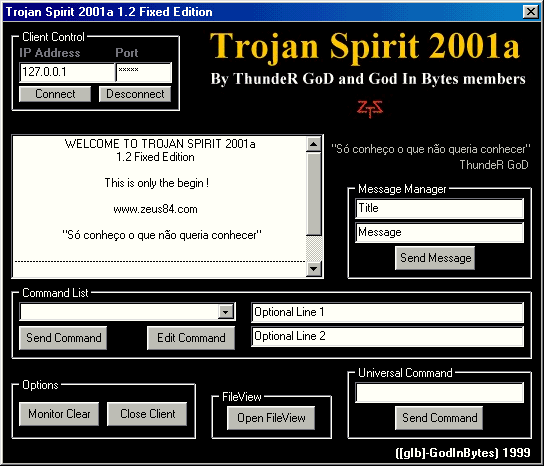Screen dimensions: 544x466
Task: Click 'This is only the begin !' text
Action: (x=156, y=183)
